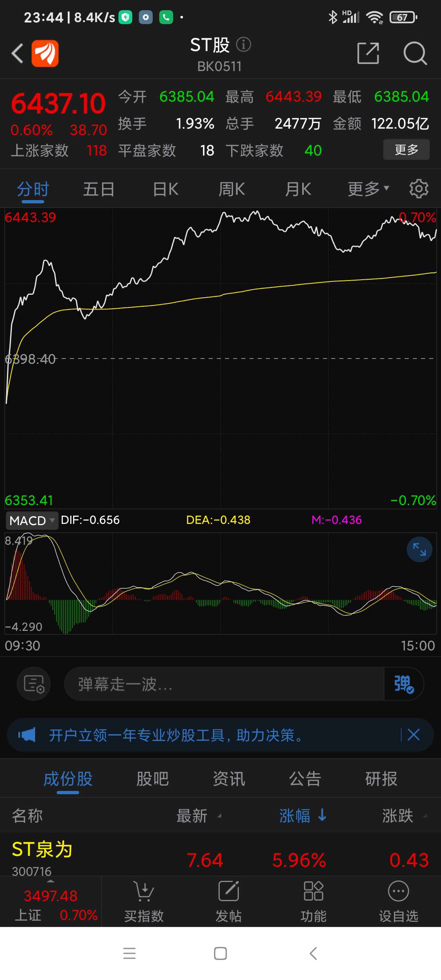Tap the 名称 column header
This screenshot has width=441, height=980.
[x=27, y=816]
